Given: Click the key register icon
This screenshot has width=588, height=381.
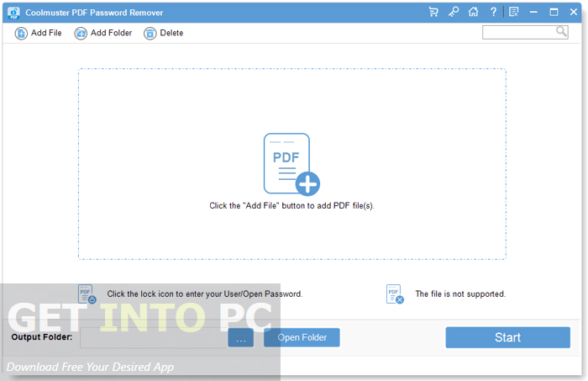Looking at the screenshot, I should tap(454, 12).
